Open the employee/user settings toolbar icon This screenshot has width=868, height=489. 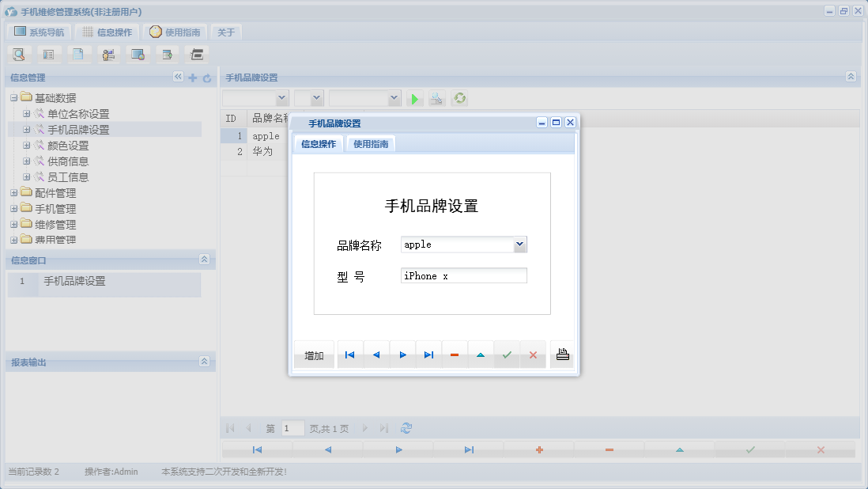(108, 54)
